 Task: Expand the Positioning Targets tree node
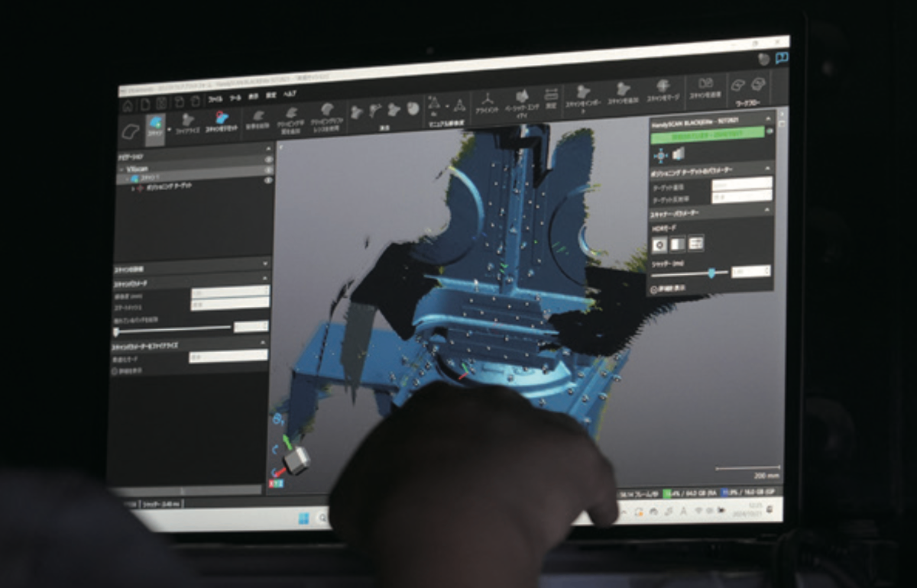(x=133, y=188)
